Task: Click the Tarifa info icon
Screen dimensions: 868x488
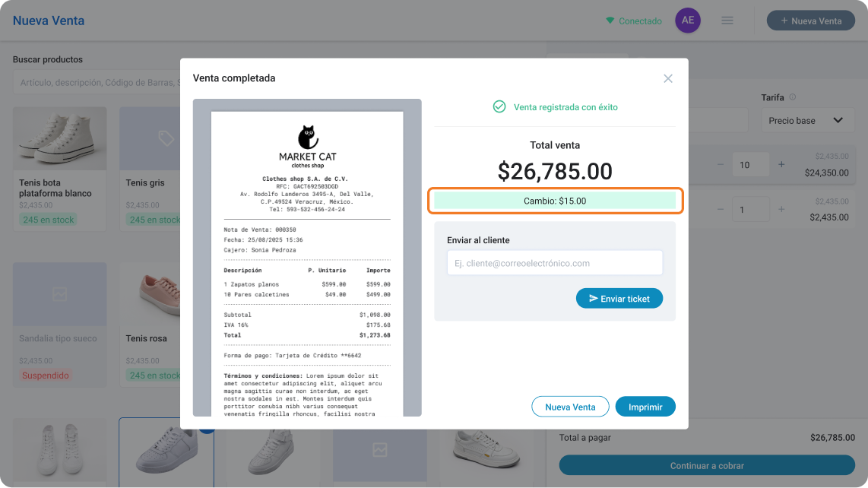Action: (792, 97)
